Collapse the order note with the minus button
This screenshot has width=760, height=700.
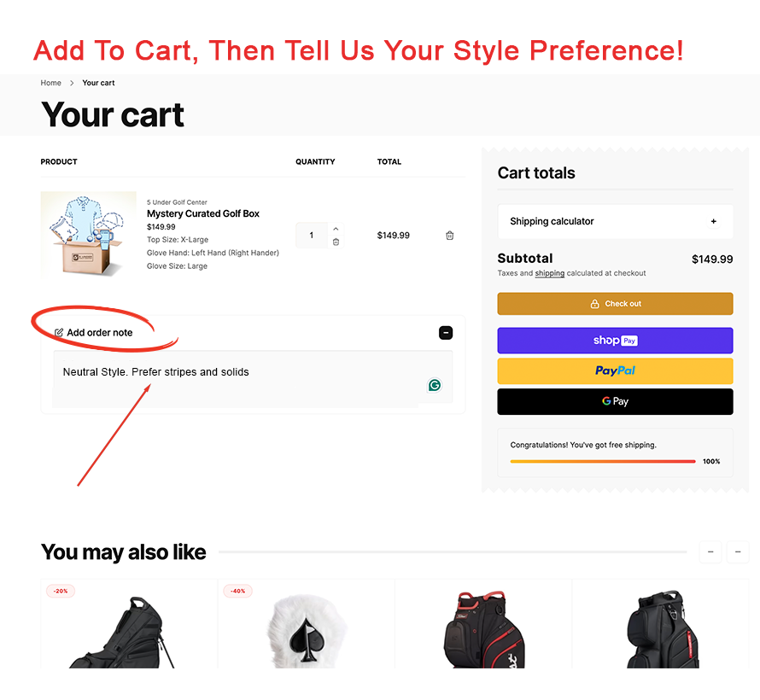tap(446, 333)
